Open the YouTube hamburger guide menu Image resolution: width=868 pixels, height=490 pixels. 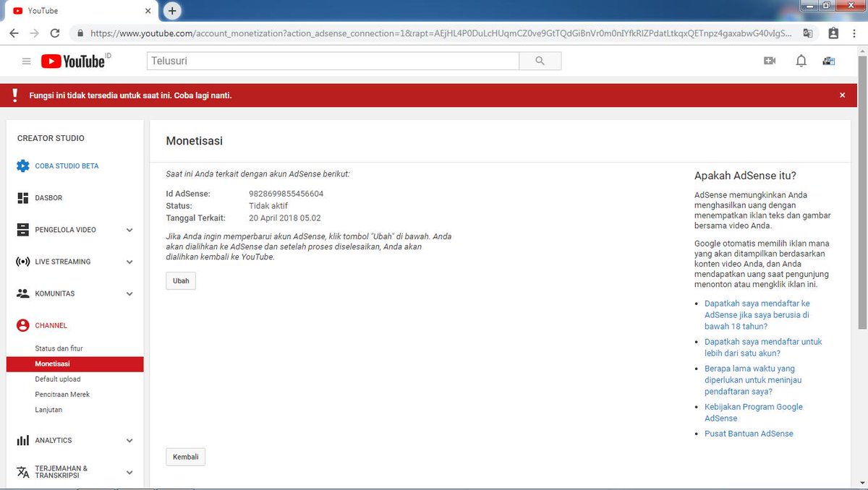click(x=27, y=61)
